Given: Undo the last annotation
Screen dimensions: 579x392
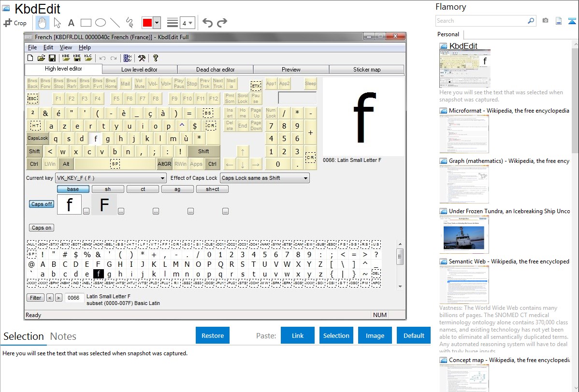Looking at the screenshot, I should click(207, 23).
